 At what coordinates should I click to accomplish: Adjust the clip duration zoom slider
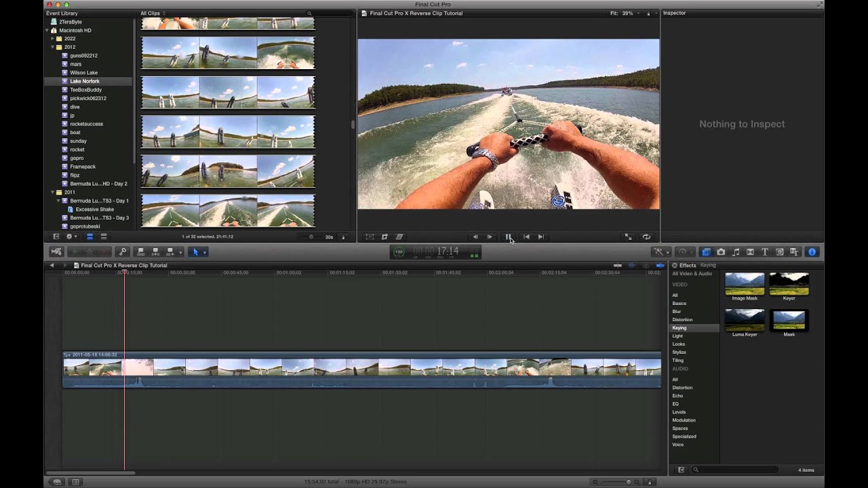[311, 237]
